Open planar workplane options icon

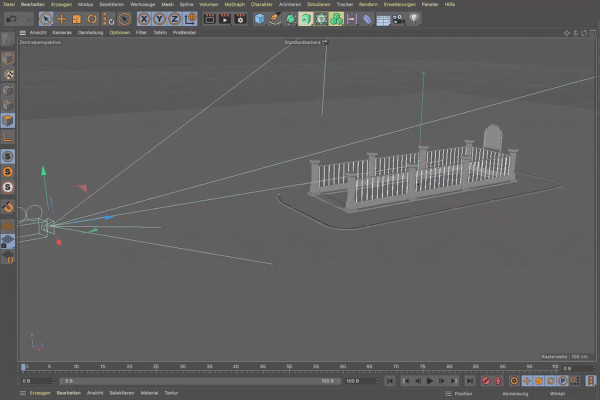pos(8,256)
